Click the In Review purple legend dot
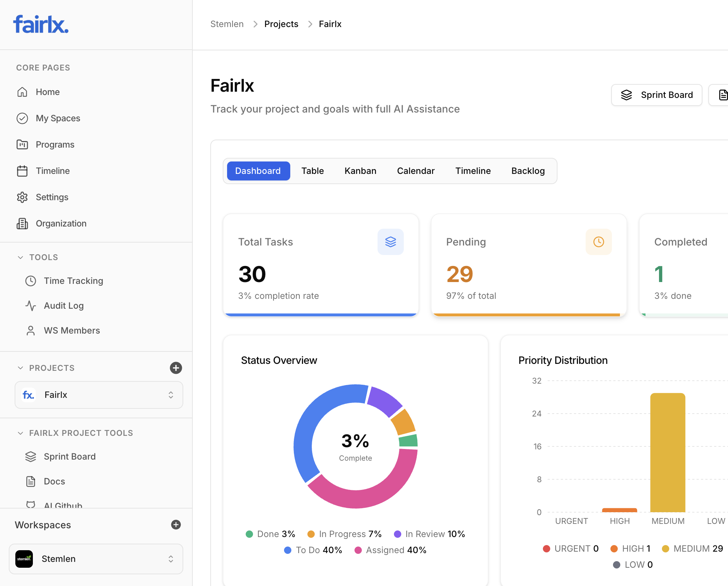Viewport: 728px width, 586px height. coord(398,534)
